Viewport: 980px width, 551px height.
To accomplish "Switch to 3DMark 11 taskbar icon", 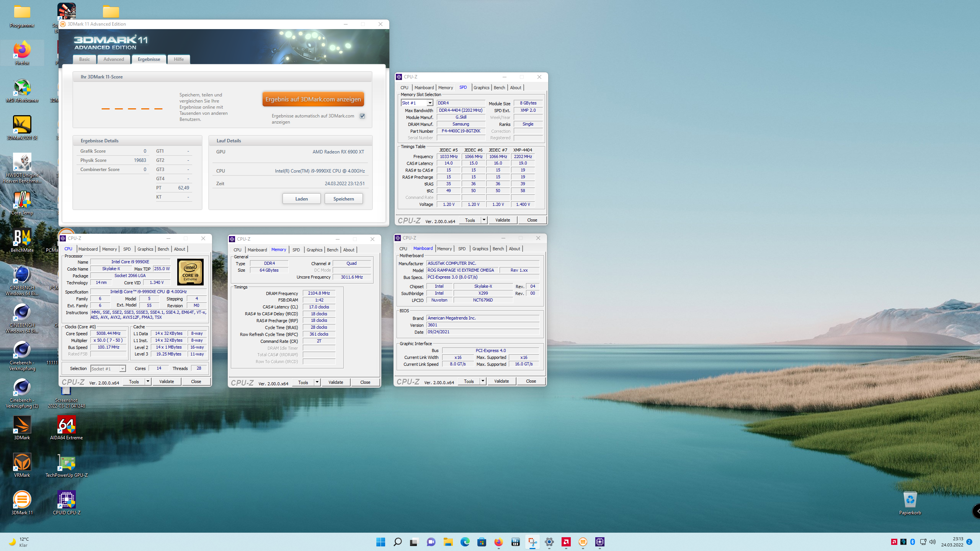I will (583, 542).
